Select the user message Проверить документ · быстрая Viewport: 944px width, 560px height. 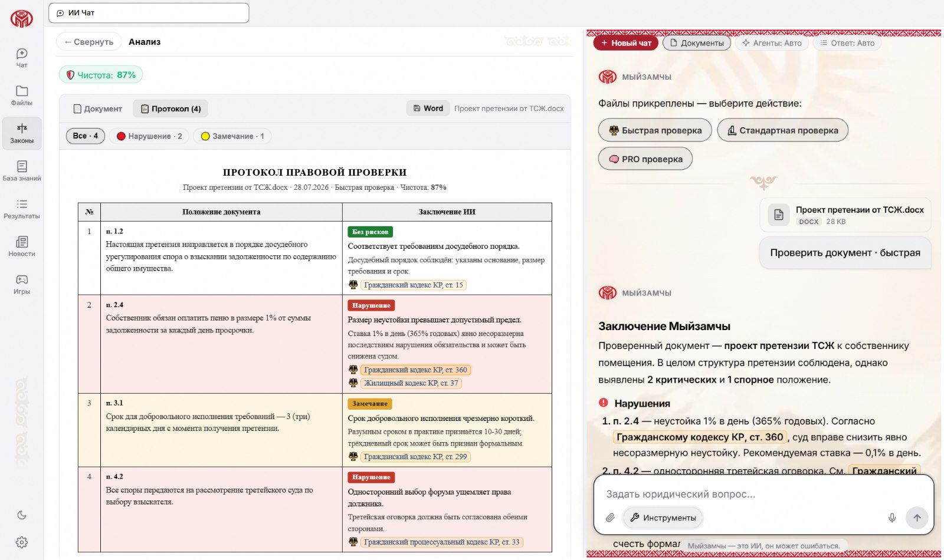point(845,252)
